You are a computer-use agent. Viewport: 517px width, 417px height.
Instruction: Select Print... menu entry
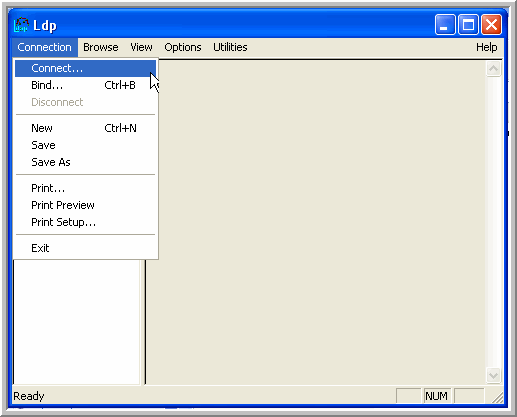coord(85,188)
